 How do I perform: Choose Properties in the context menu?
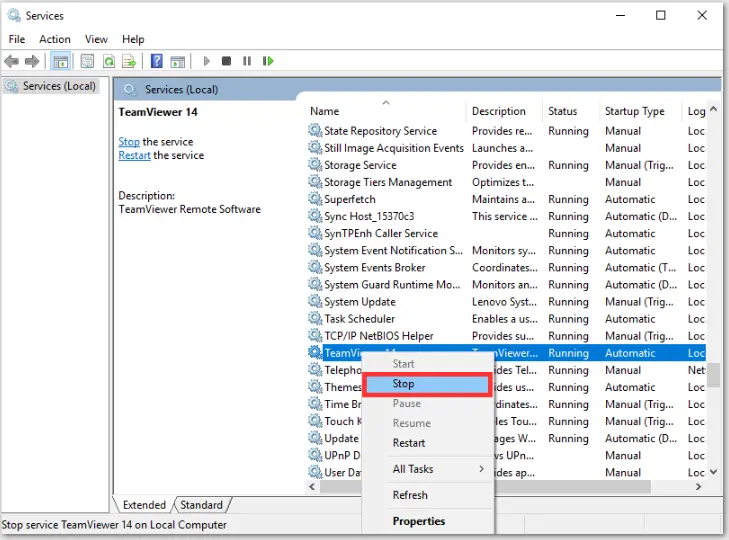click(427, 521)
